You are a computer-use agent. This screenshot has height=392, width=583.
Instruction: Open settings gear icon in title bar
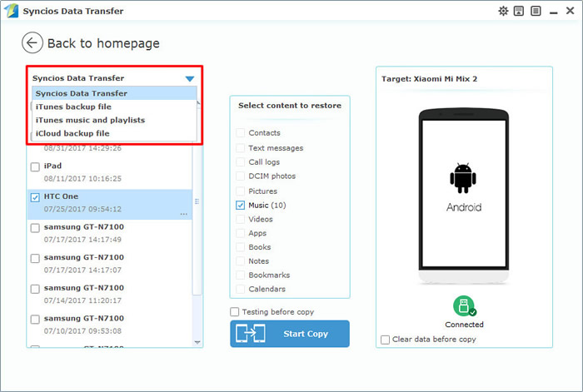[503, 11]
